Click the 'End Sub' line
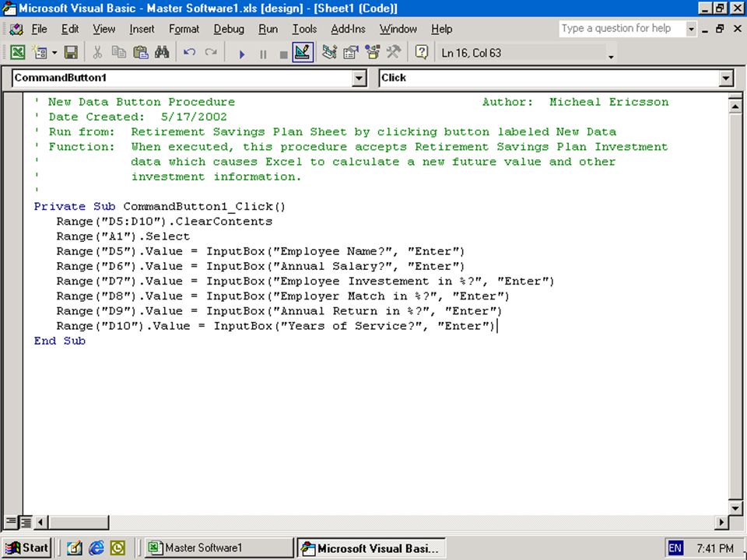Screen dimensions: 747x560 click(60, 341)
